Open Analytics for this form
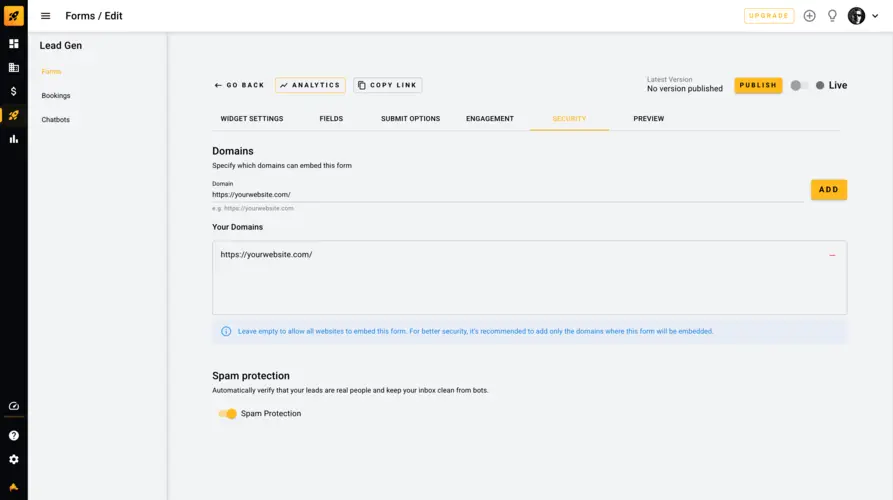Screen dimensions: 893x500 (x=310, y=85)
